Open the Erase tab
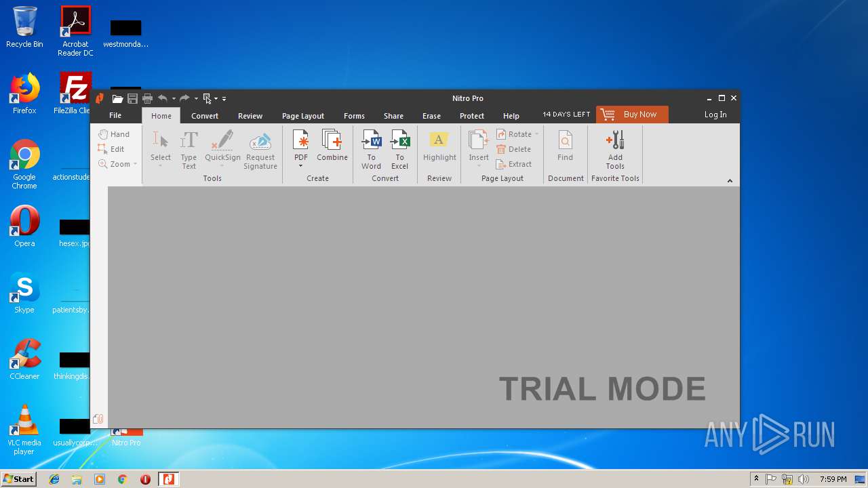868x488 pixels. click(431, 116)
